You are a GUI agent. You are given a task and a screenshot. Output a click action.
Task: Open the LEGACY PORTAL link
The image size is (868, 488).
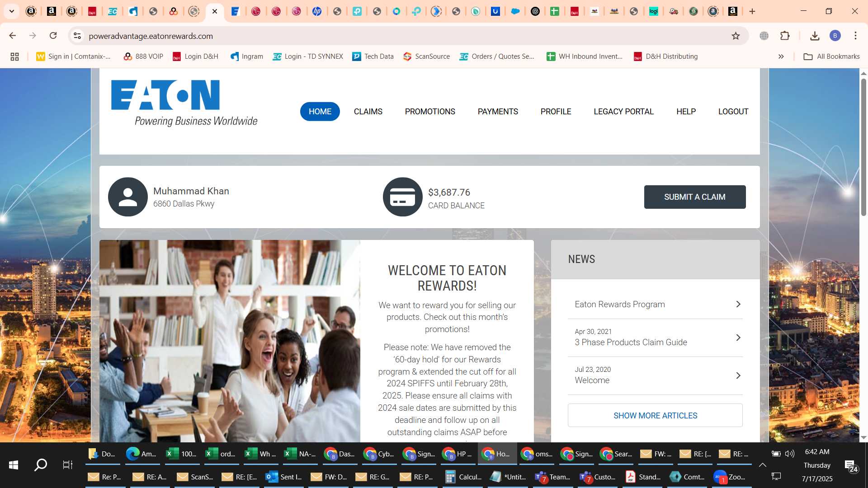tap(623, 112)
